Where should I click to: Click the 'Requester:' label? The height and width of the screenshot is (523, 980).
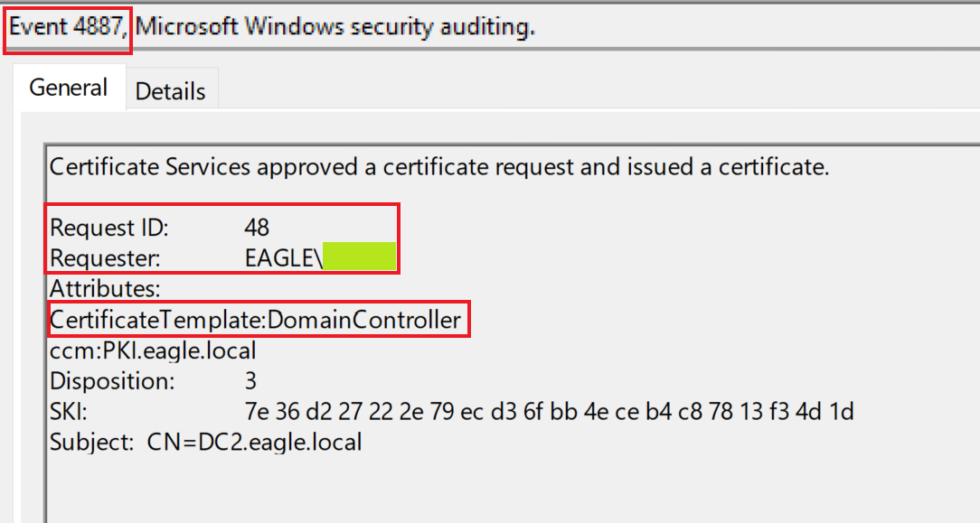105,258
